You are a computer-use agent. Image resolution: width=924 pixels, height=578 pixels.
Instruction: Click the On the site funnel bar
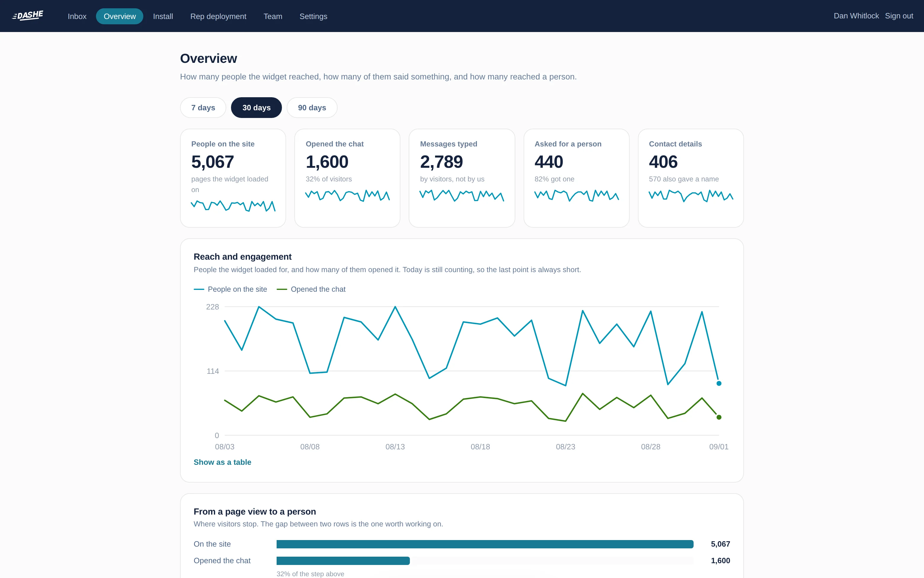tap(485, 544)
